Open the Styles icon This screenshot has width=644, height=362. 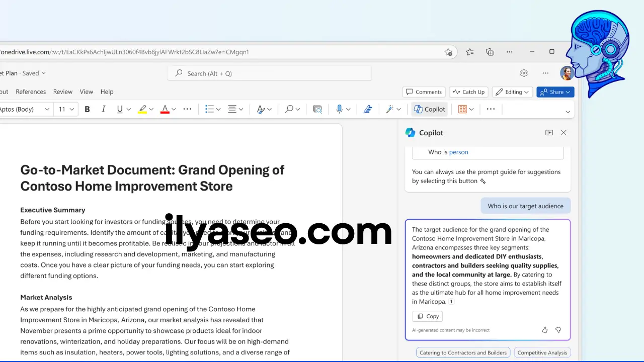(x=261, y=109)
